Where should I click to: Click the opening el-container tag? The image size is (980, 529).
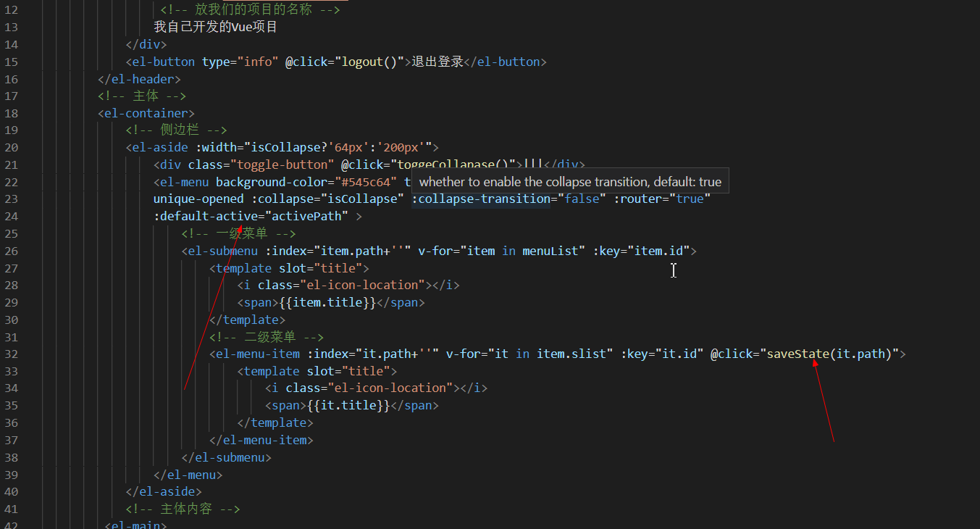[x=146, y=113]
